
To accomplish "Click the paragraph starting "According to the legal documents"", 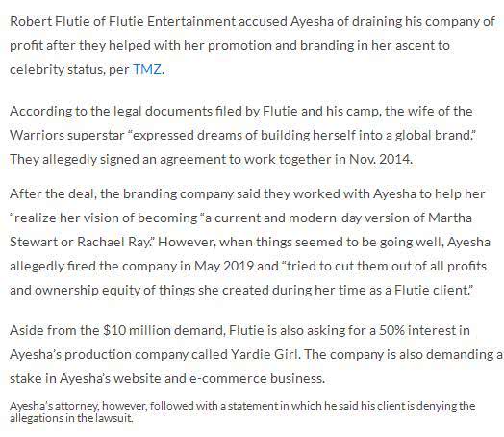I will (243, 135).
